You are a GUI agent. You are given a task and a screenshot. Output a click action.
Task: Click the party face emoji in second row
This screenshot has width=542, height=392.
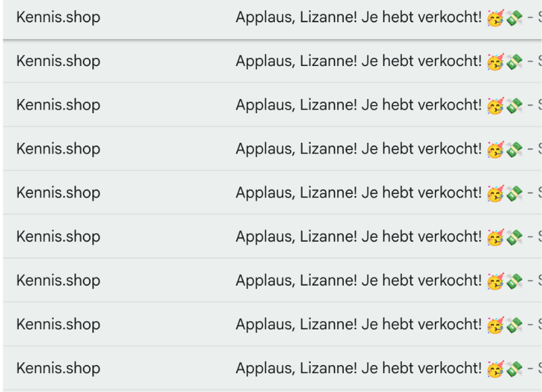[x=495, y=61]
